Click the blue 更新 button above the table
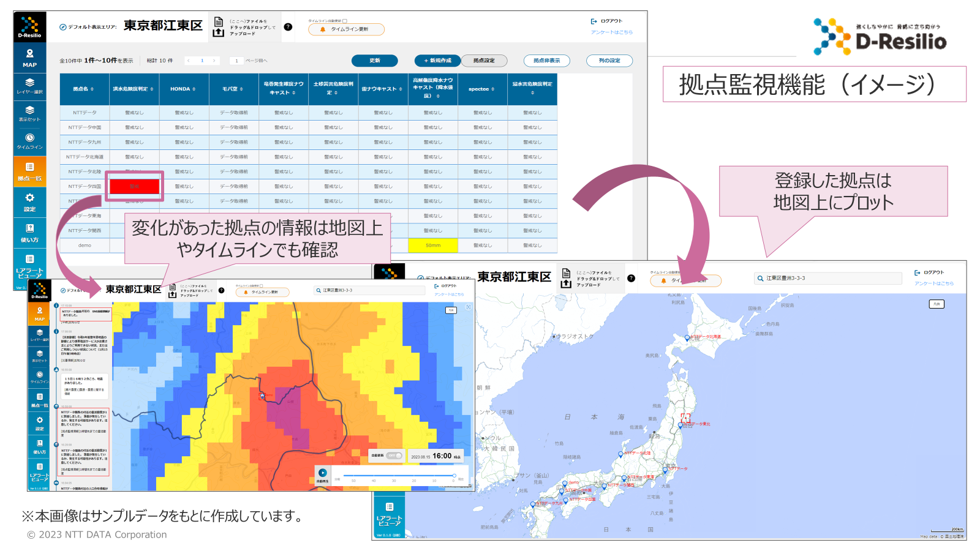 point(375,61)
